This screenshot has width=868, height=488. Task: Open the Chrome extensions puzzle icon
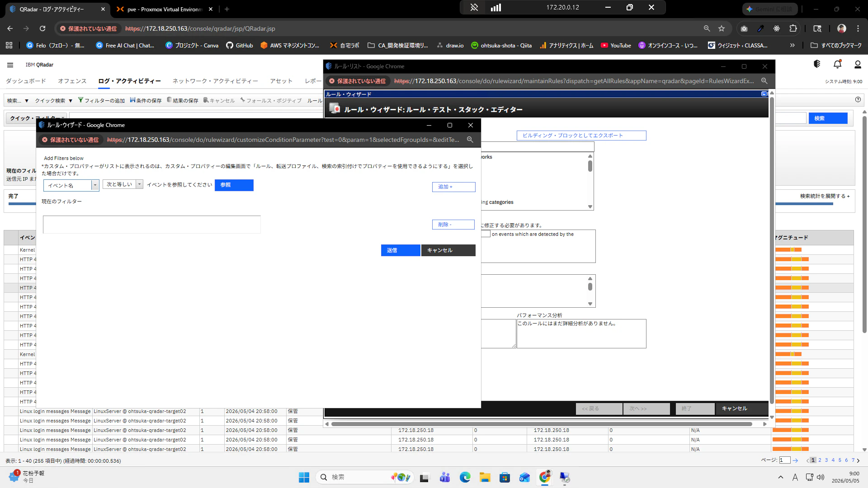pos(793,28)
